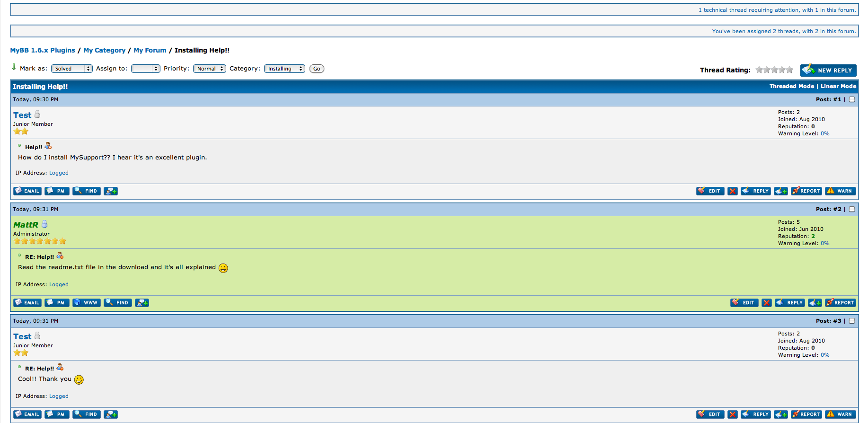
Task: Tick the checkbox for Post #1
Action: tap(852, 99)
